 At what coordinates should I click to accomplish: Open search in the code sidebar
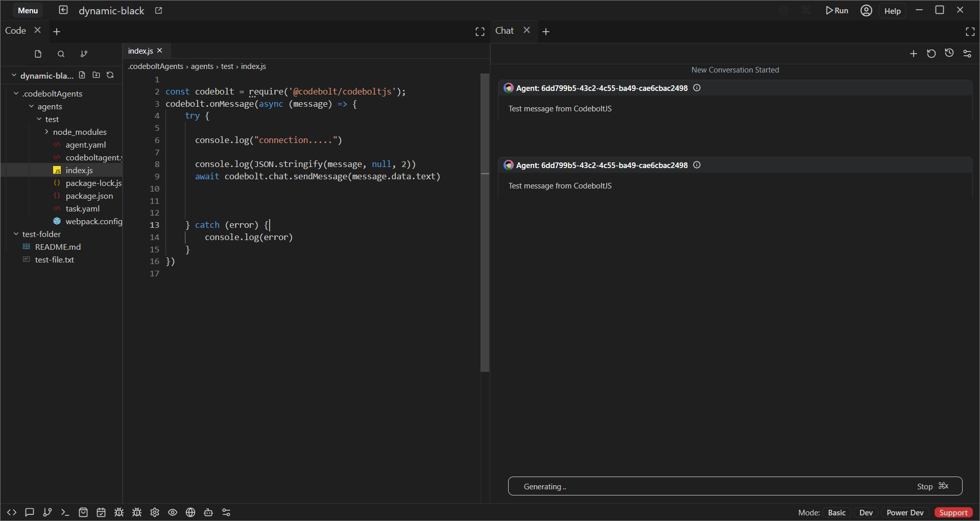(x=61, y=54)
